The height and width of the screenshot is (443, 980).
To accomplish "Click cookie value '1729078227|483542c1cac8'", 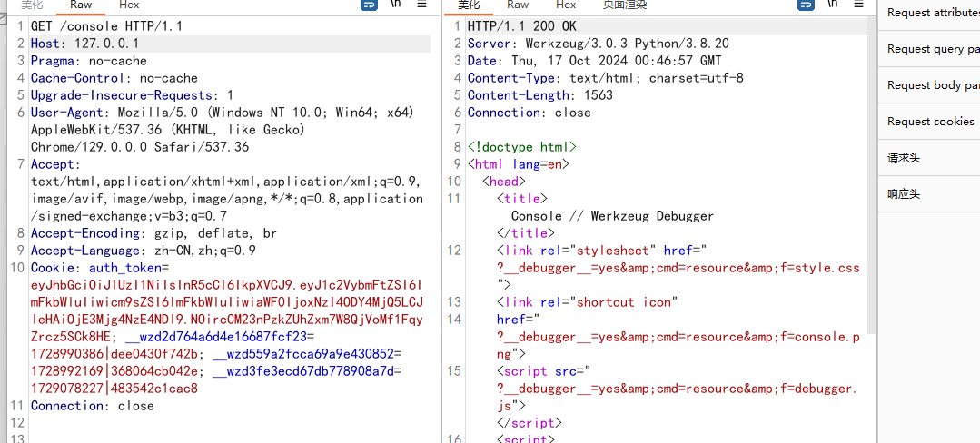I will [114, 389].
